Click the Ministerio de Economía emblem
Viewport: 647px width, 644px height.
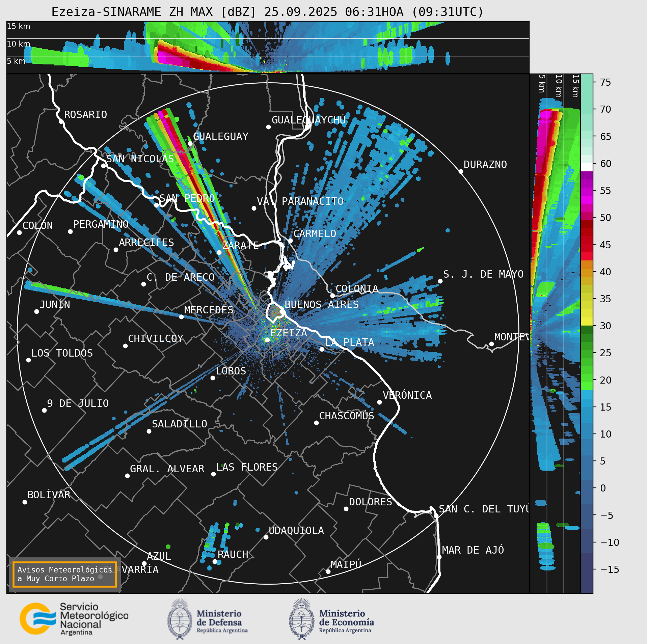pos(301,619)
